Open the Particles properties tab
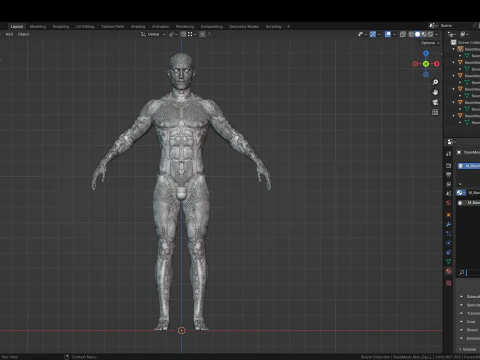This screenshot has height=360, width=480. click(449, 233)
